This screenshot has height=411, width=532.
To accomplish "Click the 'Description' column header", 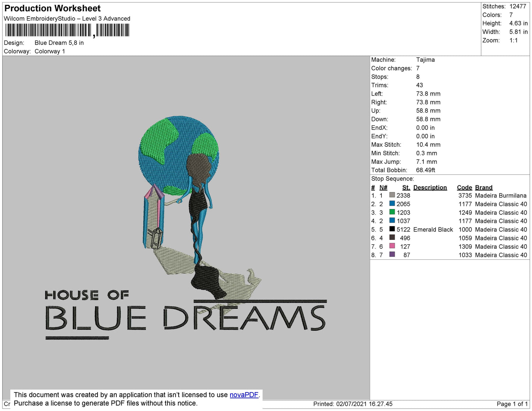I will (x=430, y=187).
